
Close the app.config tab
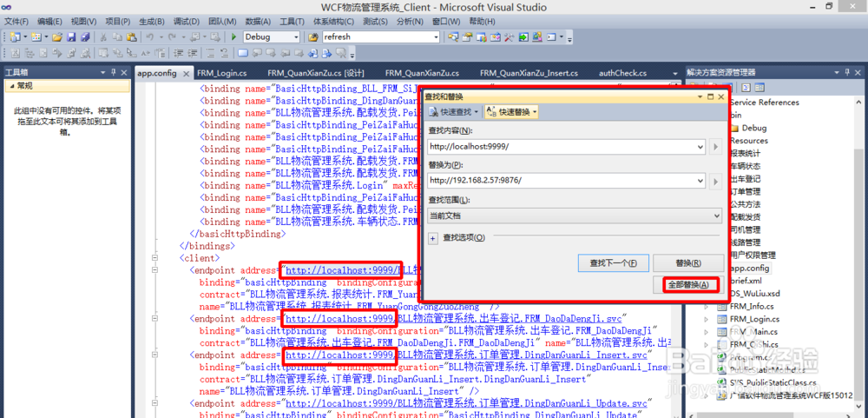(185, 73)
